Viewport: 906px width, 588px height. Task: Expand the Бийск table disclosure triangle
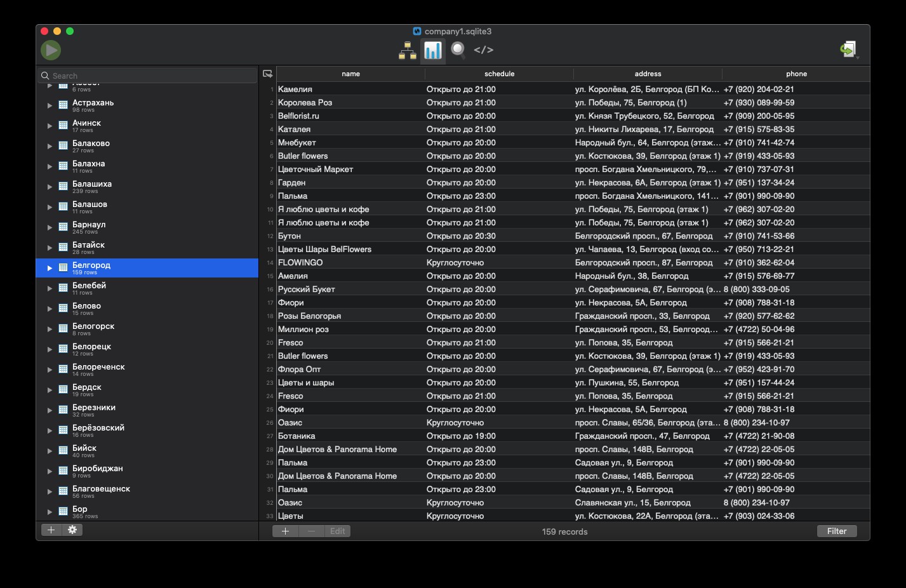click(50, 451)
